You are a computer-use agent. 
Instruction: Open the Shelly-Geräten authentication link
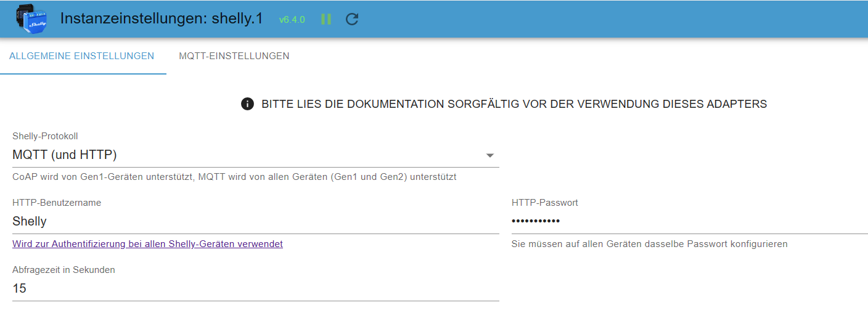(x=147, y=244)
